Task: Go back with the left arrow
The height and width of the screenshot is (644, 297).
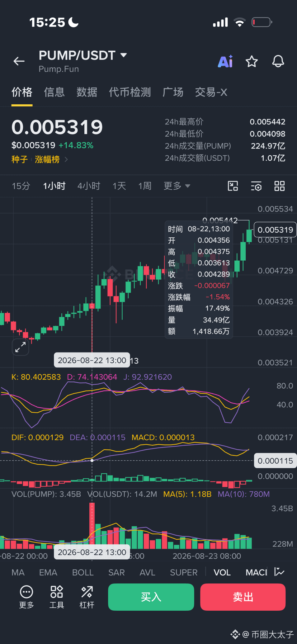Action: coord(19,61)
